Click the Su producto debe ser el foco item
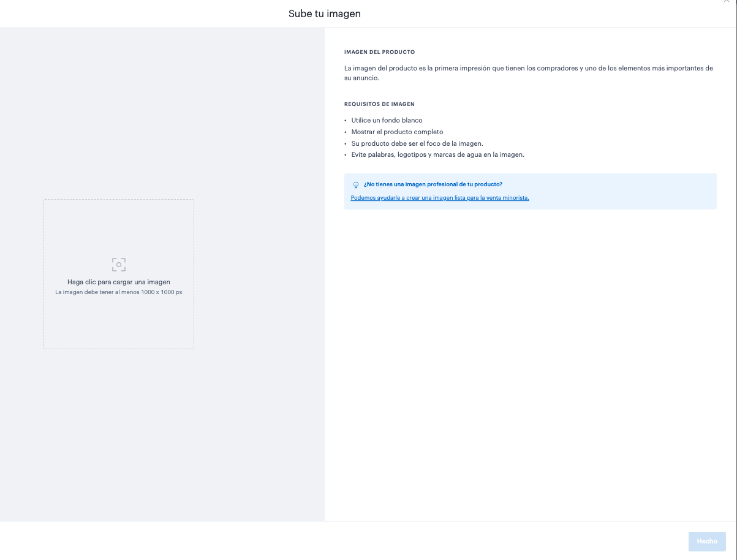 tap(417, 143)
